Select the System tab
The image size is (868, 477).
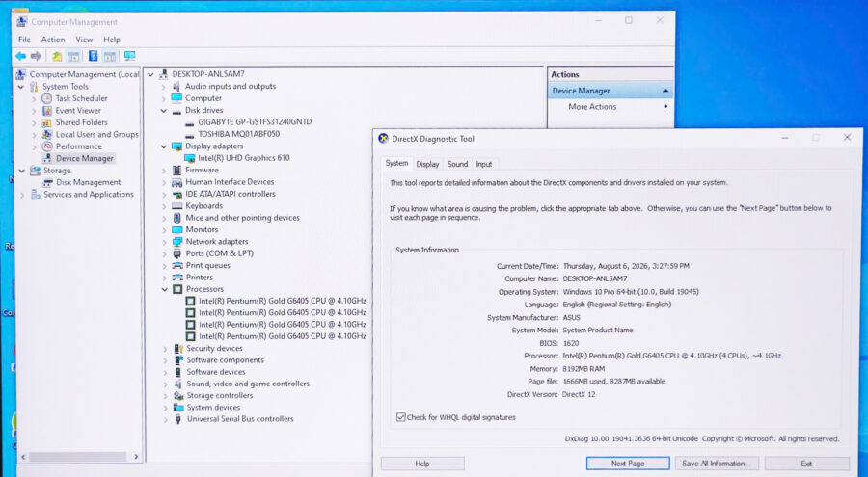396,163
